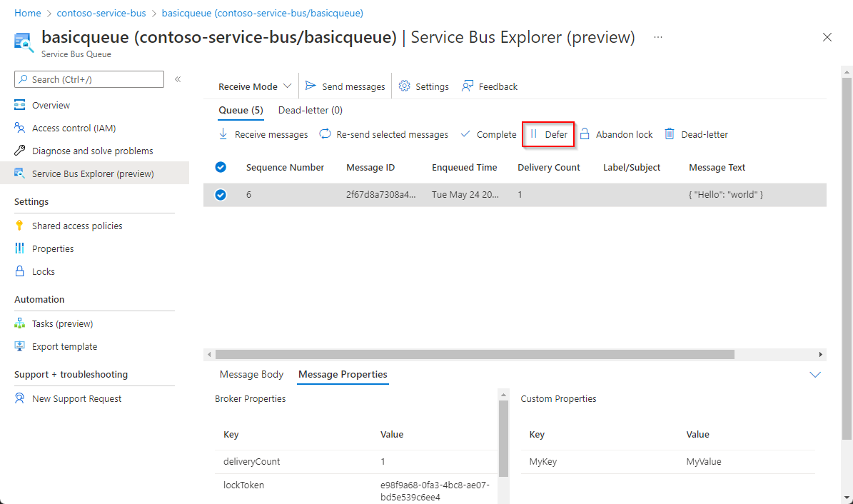
Task: Click the Abandon lock button label
Action: [x=624, y=134]
